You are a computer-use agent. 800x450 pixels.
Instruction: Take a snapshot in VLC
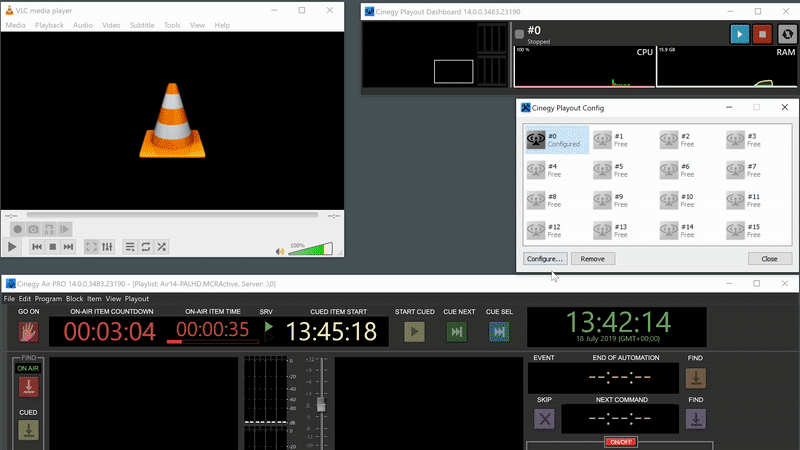click(33, 230)
